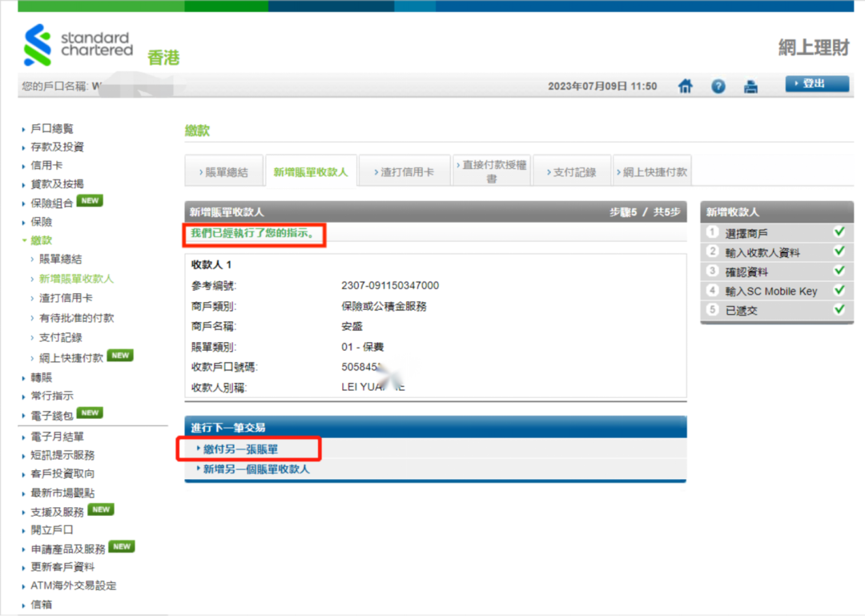Screen dimensions: 865x616
Task: Switch to the 賬單總結 tab
Action: [x=223, y=172]
